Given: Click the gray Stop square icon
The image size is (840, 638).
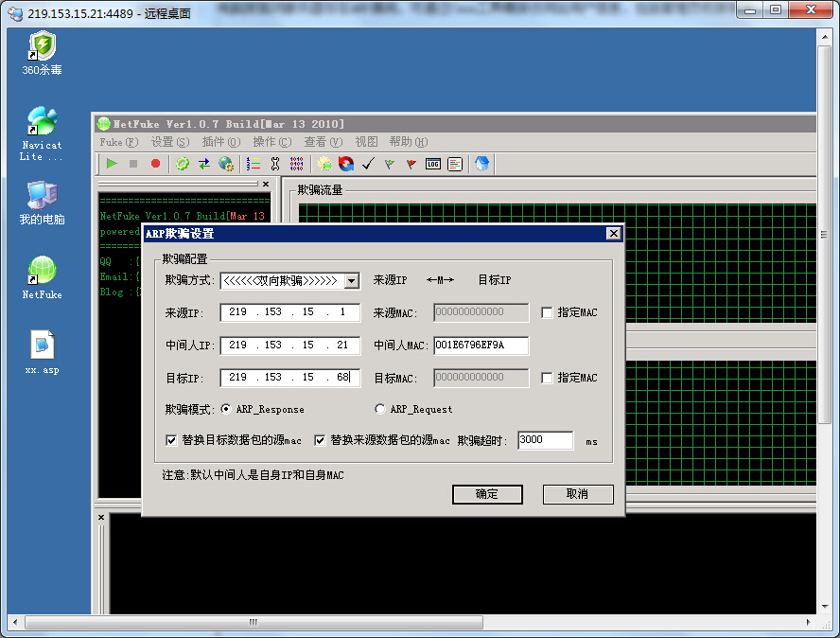Looking at the screenshot, I should point(133,164).
